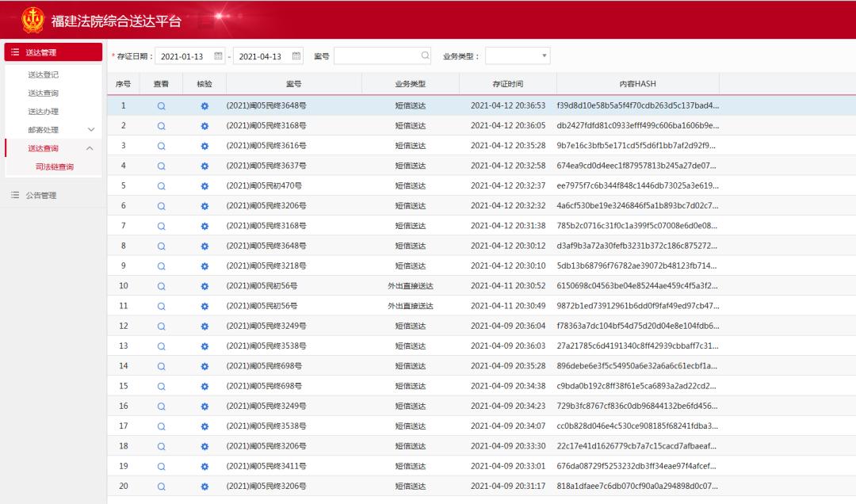
Task: Click the 存证时间 column header
Action: click(507, 84)
